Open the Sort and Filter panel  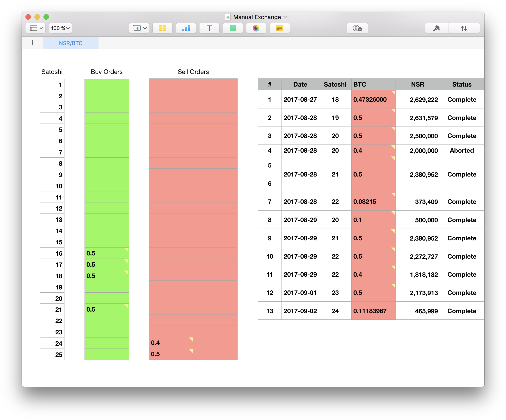[x=464, y=28]
